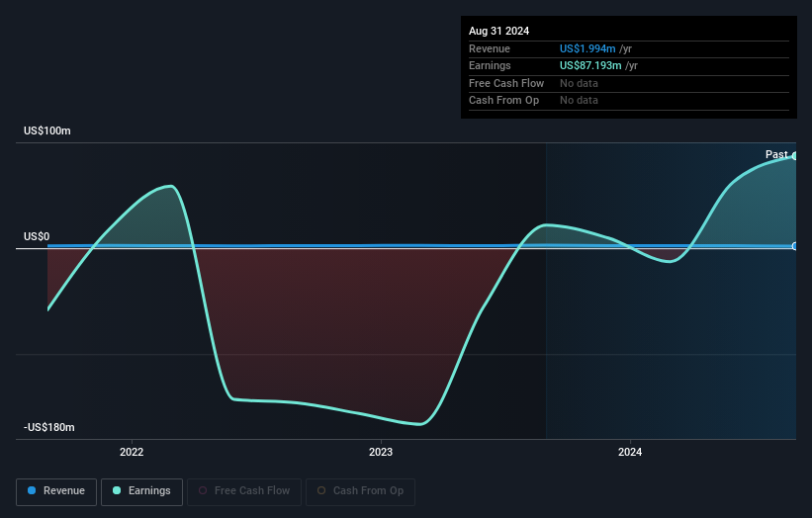This screenshot has width=812, height=518.
Task: Click the Past label on chart
Action: click(x=776, y=155)
